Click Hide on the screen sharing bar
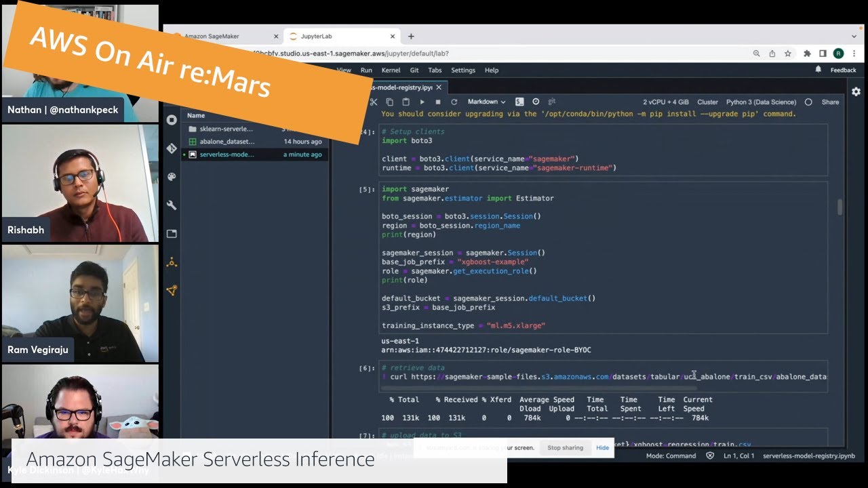This screenshot has height=488, width=868. coord(602,448)
